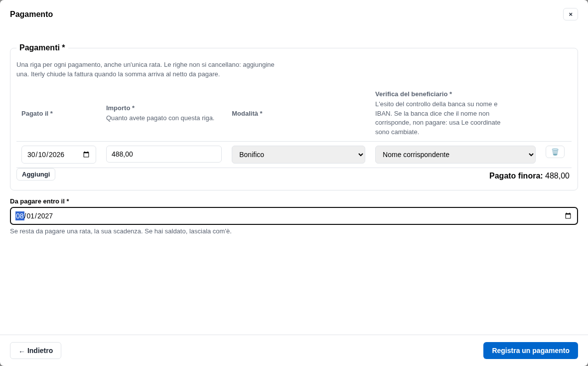Click the Aggiungi button to add a row
The width and height of the screenshot is (588, 366).
coord(35,174)
